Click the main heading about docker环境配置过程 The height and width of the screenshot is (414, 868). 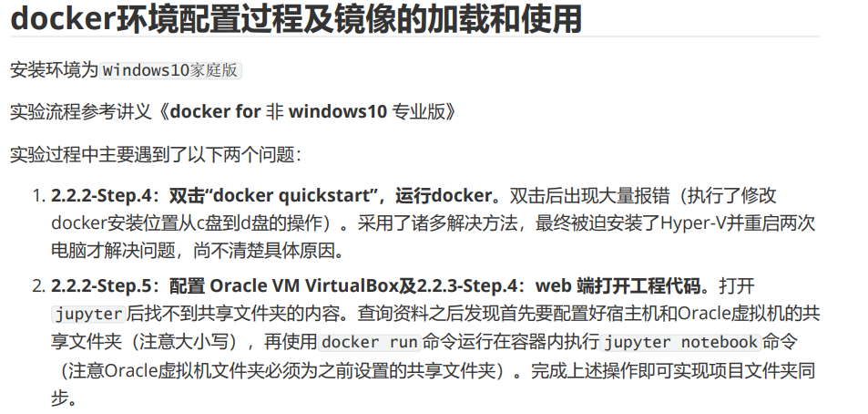[x=296, y=18]
